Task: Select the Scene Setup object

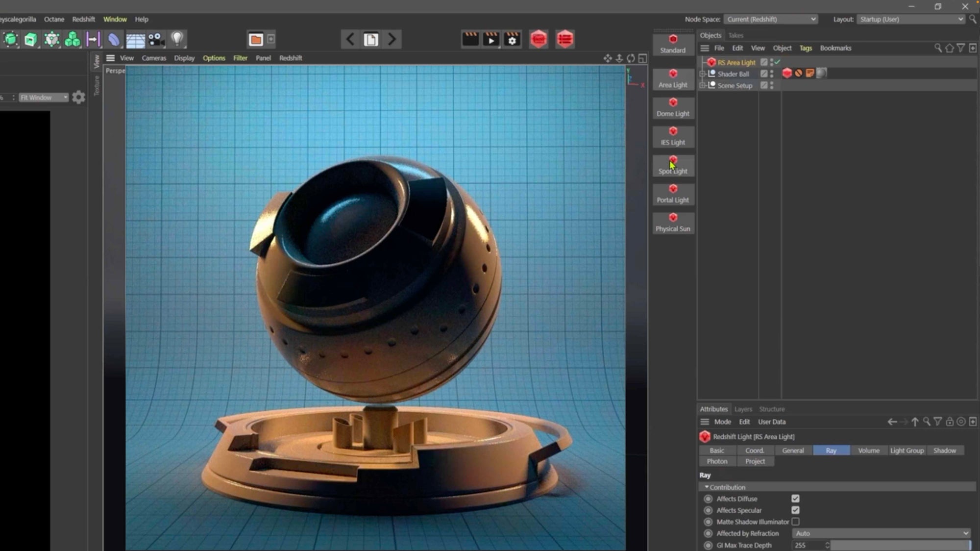Action: pos(735,85)
